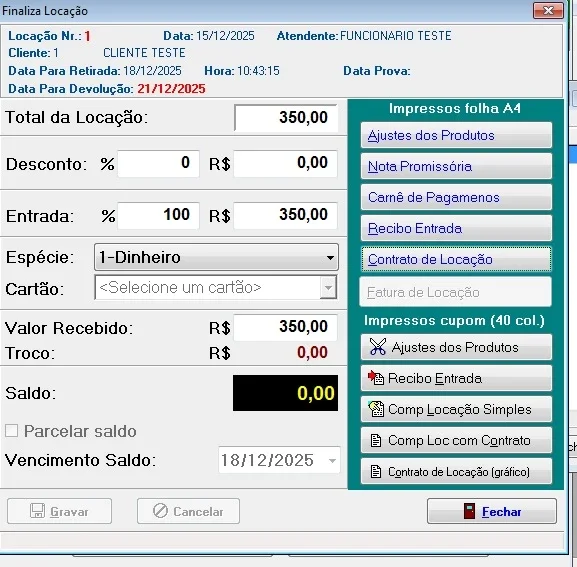
Task: Open Carnê de Pagamenos printout
Action: pyautogui.click(x=456, y=197)
